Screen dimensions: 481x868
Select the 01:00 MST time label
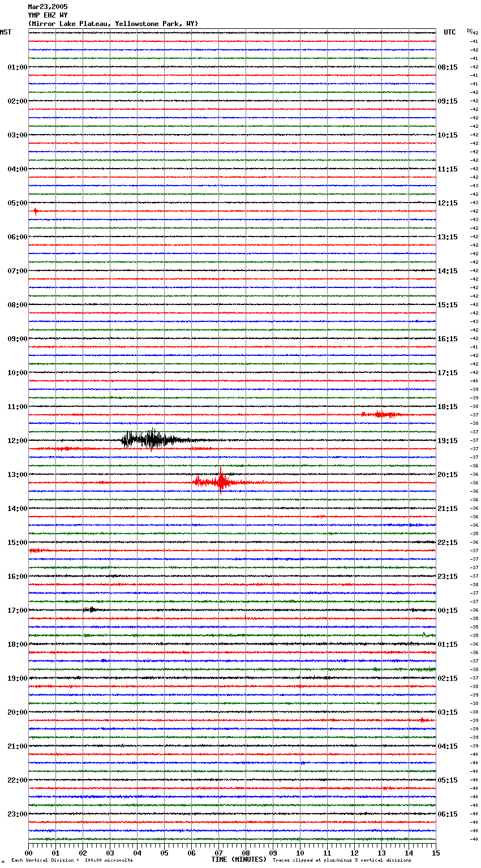(18, 67)
